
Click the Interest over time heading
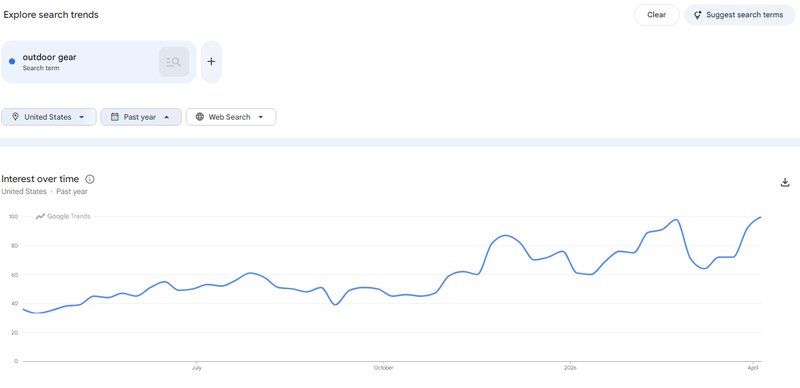point(40,179)
